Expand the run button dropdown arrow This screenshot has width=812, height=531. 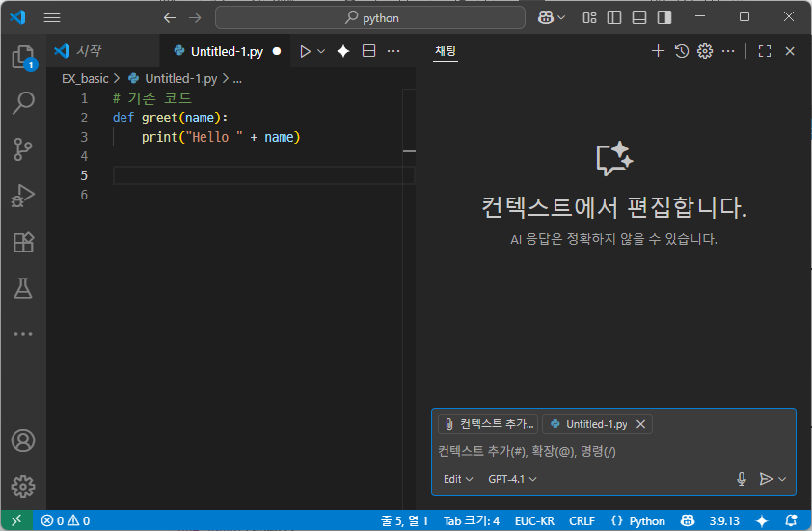[321, 51]
